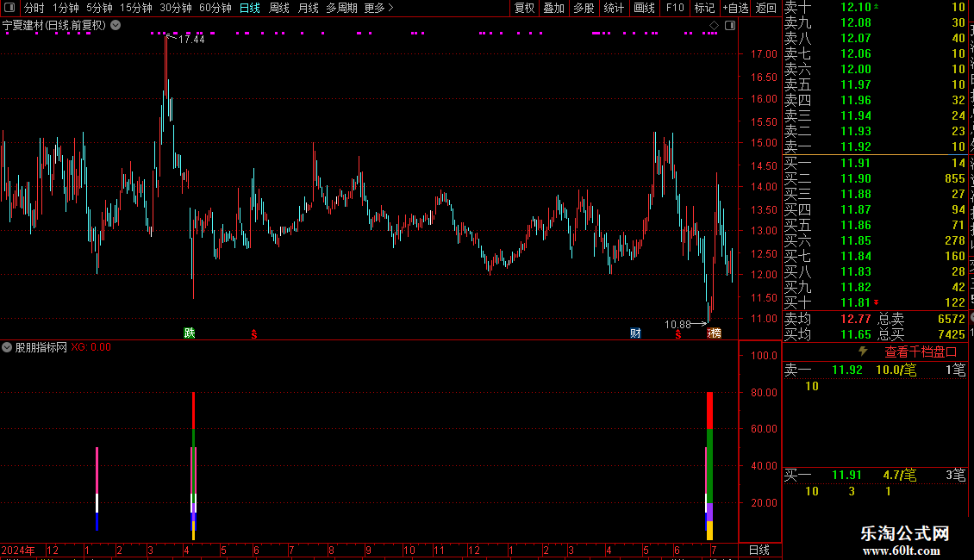The width and height of the screenshot is (974, 560).
Task: Click the 买六 volume 278
Action: (955, 240)
